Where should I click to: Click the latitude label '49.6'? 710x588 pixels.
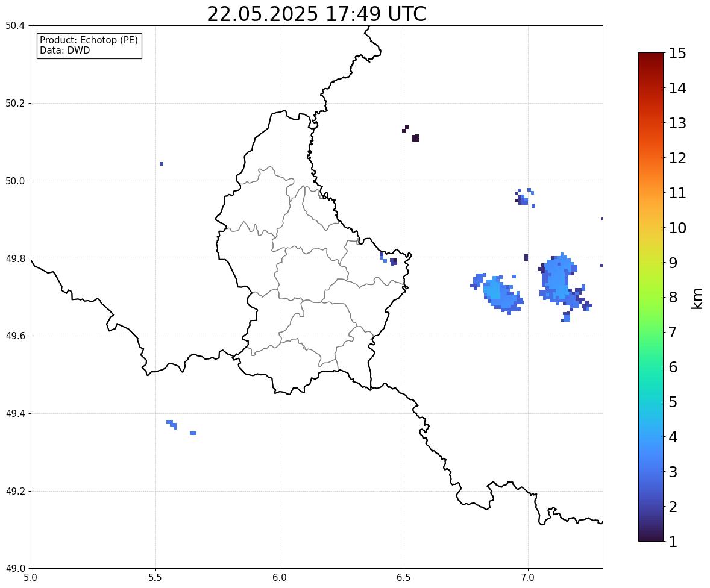[x=14, y=336]
